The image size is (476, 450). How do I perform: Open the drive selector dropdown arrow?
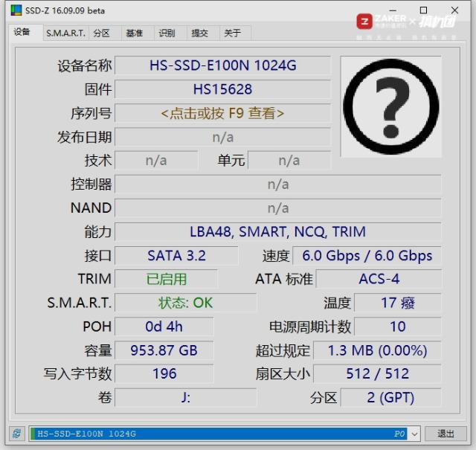414,434
